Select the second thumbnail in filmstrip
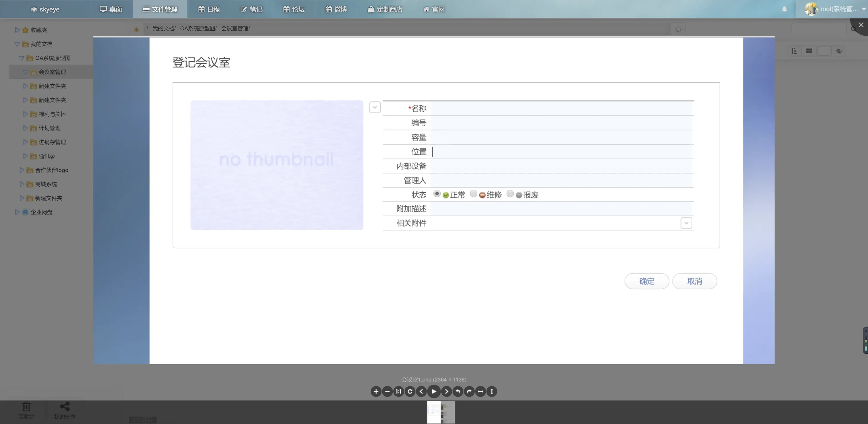Screen dimensions: 868x424 pos(448,412)
